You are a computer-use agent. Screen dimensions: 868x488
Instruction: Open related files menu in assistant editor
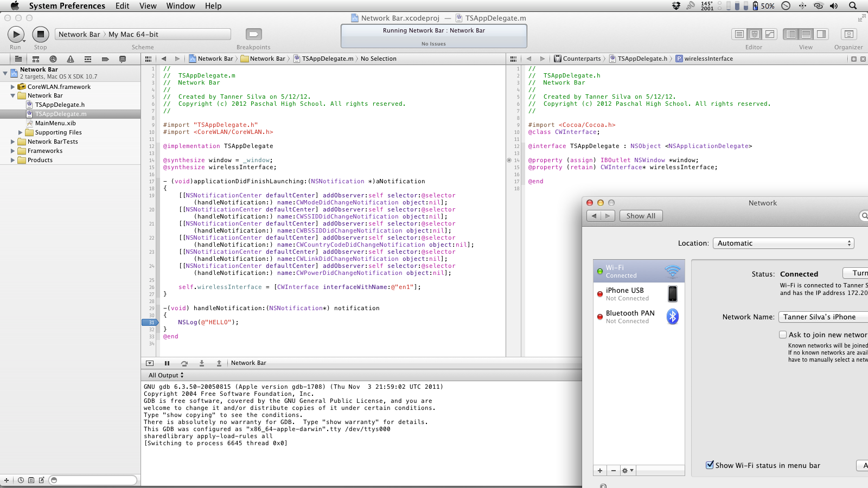click(513, 59)
